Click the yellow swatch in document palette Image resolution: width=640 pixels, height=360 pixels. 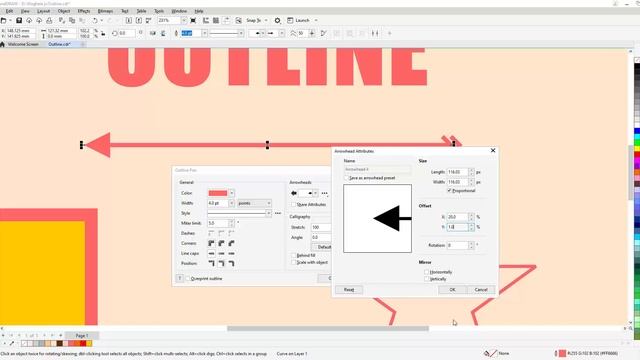click(89, 344)
